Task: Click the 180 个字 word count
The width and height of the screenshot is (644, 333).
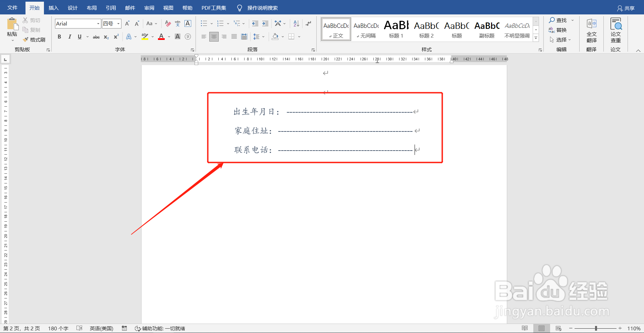Action: point(58,329)
